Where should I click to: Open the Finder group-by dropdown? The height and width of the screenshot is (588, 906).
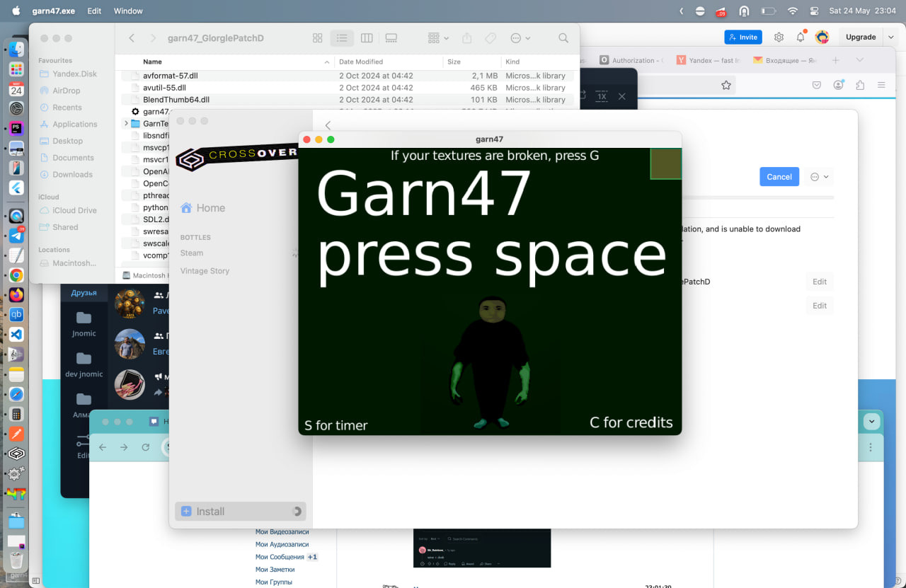click(x=438, y=38)
